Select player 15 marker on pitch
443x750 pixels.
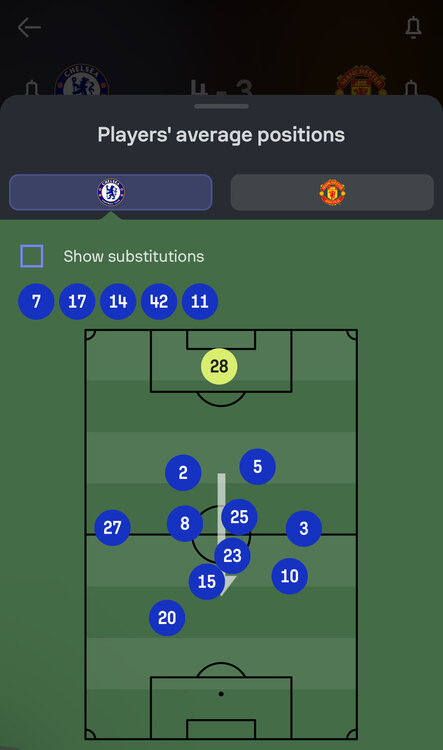click(x=207, y=582)
